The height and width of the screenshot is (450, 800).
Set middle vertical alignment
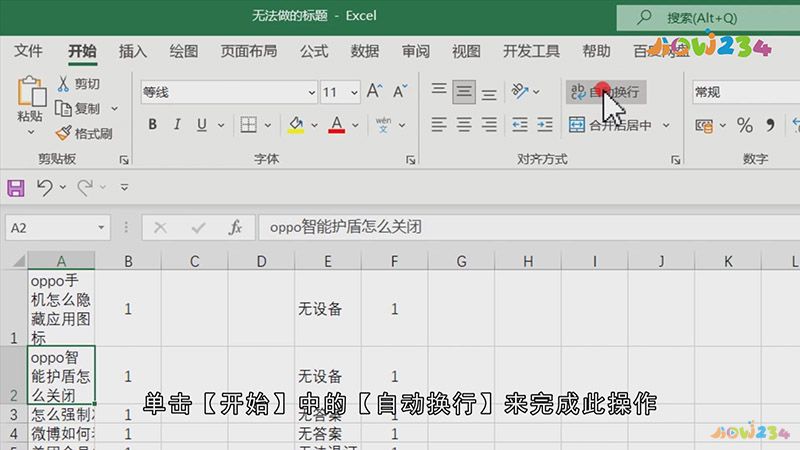(464, 92)
